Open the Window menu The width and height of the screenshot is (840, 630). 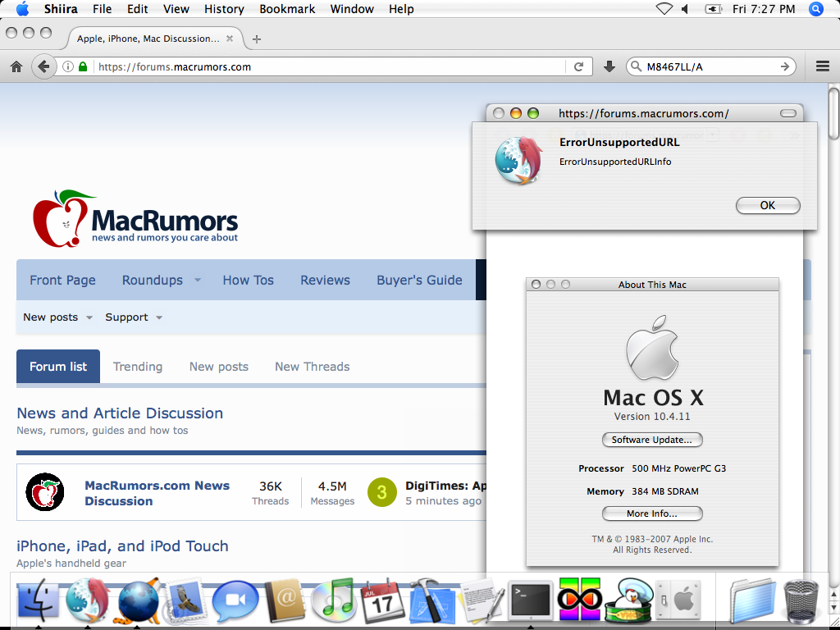[x=351, y=9]
